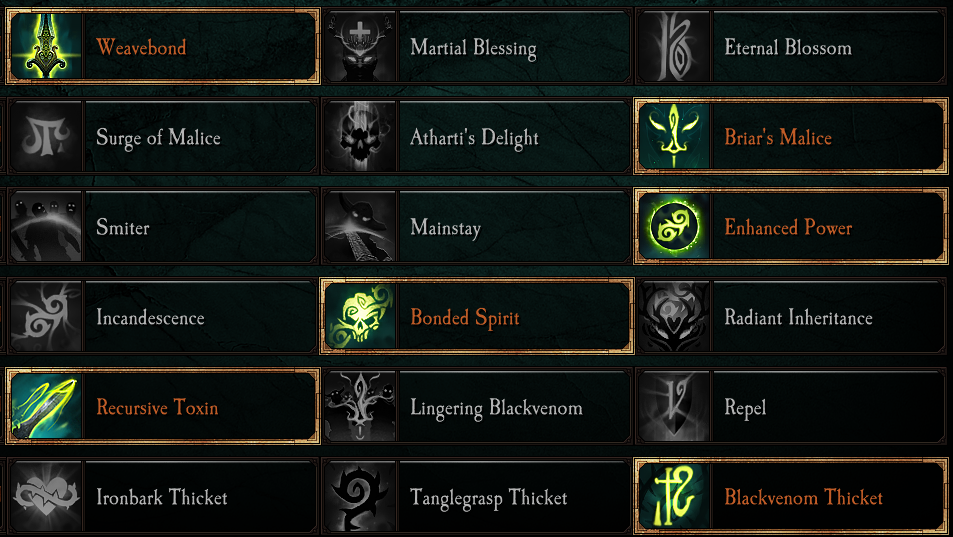Choose the Surge of Malice talent
Screen dimensions: 953x537
[x=158, y=138]
